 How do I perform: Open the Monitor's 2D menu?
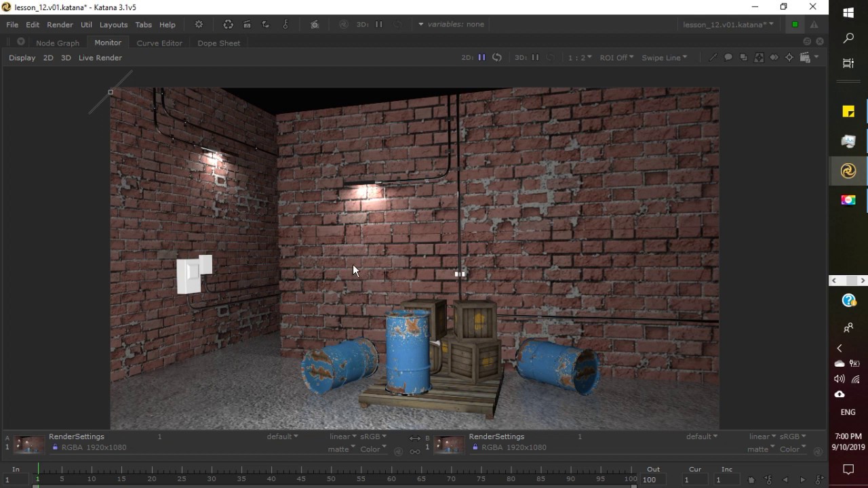point(48,58)
